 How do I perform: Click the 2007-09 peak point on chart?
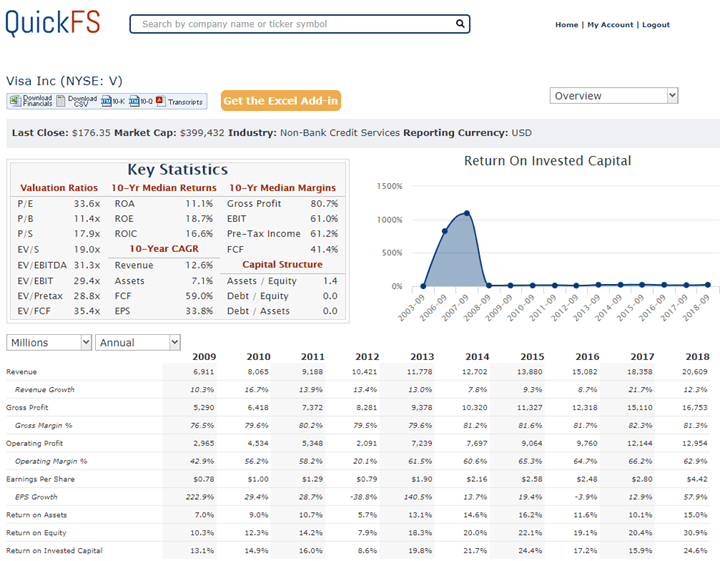(x=467, y=213)
